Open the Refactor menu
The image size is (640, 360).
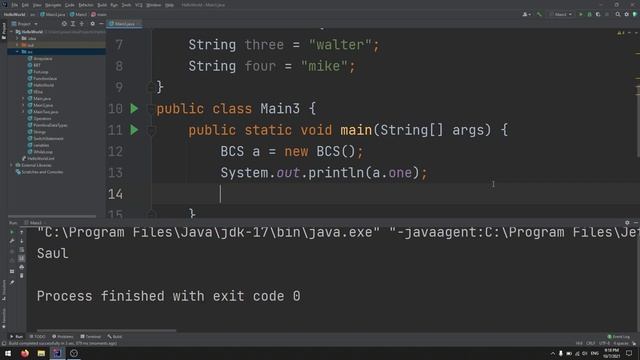(x=86, y=5)
